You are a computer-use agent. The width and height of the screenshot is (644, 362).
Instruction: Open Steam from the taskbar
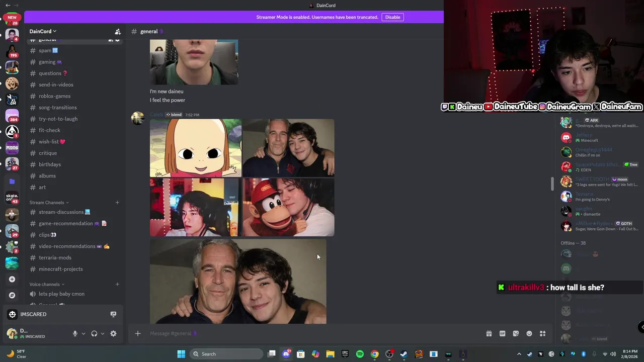point(404,354)
